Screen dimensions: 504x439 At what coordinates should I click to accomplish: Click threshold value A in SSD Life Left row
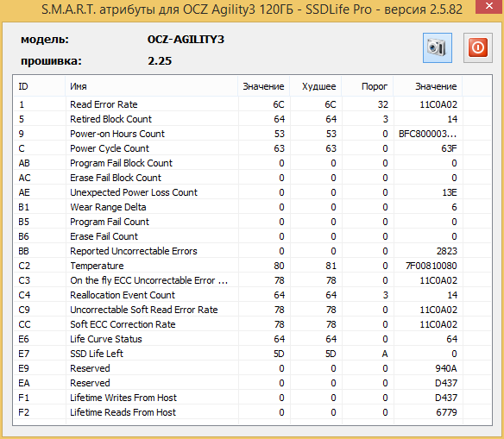click(384, 354)
